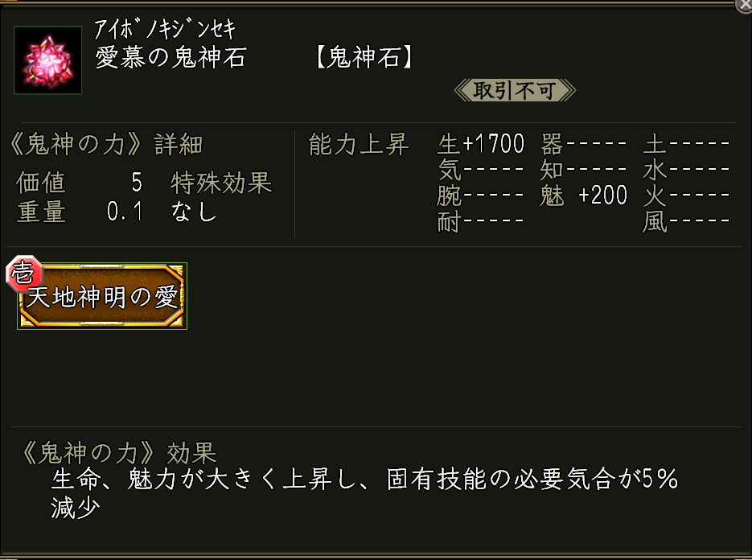Viewport: 752px width, 560px height.
Task: Click the 魅 +200 charm stat
Action: tap(584, 196)
